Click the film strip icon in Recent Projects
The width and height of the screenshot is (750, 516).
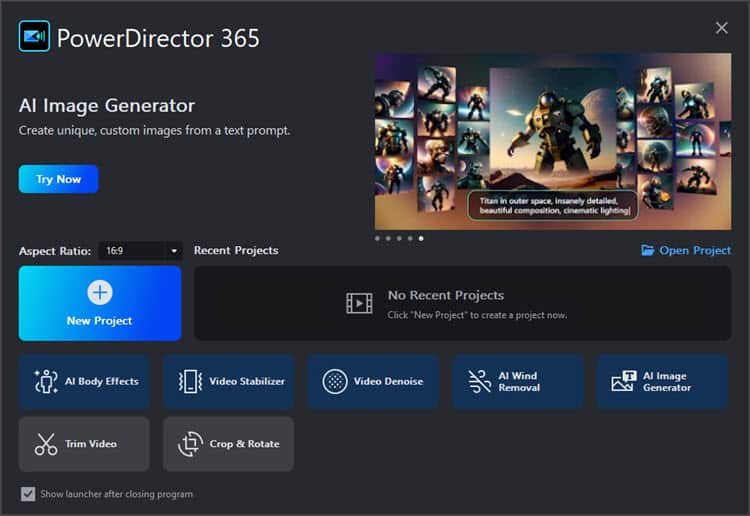(359, 303)
